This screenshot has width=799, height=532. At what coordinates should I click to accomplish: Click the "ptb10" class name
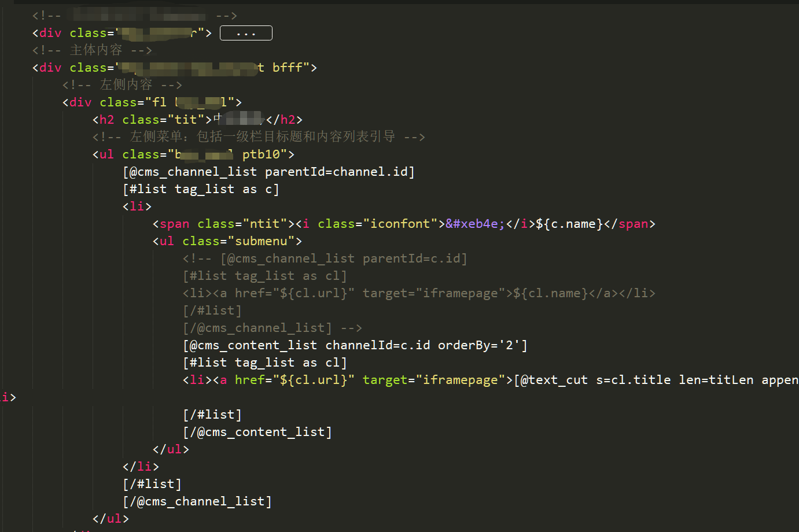(261, 154)
